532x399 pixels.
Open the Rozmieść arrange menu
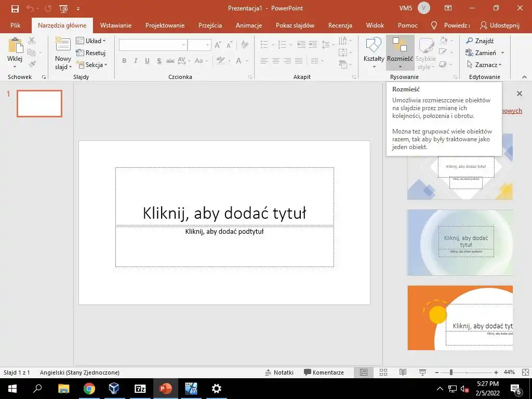click(x=400, y=52)
